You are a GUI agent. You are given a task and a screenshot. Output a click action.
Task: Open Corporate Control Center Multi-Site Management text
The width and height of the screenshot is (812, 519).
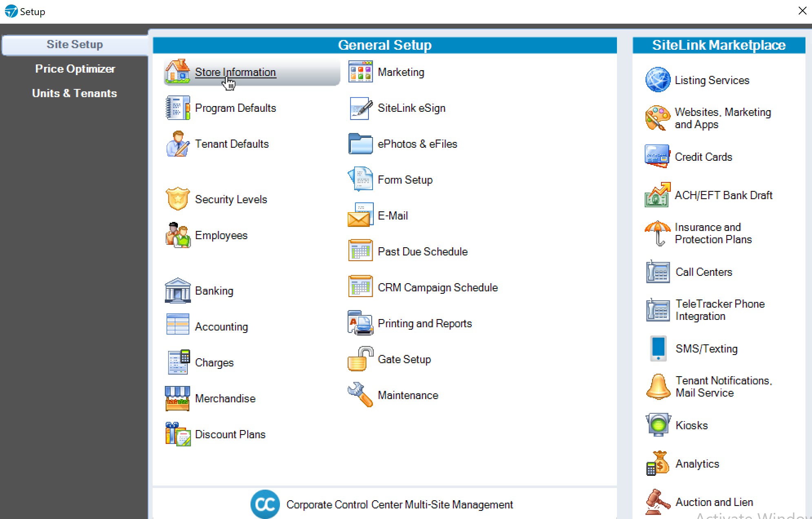[x=399, y=505]
